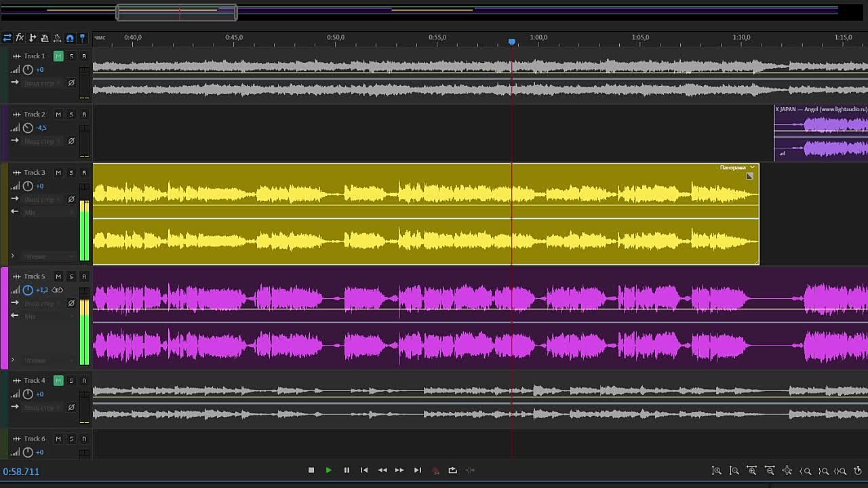Click Track 5 volume value +1,2
The width and height of the screenshot is (868, 488).
(x=42, y=290)
